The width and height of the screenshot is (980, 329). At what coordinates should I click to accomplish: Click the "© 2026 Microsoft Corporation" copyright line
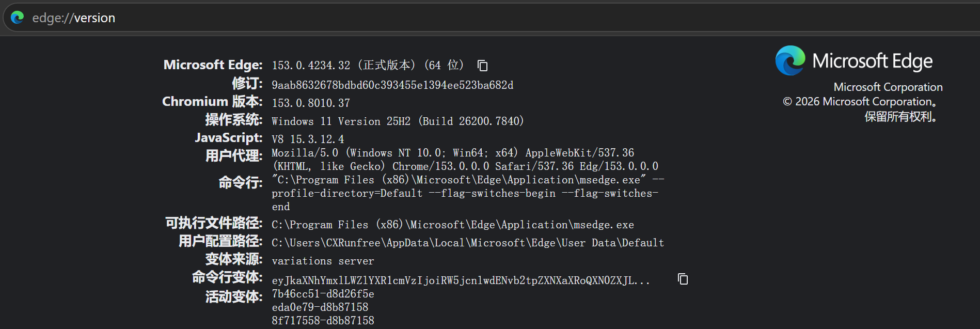[x=860, y=102]
